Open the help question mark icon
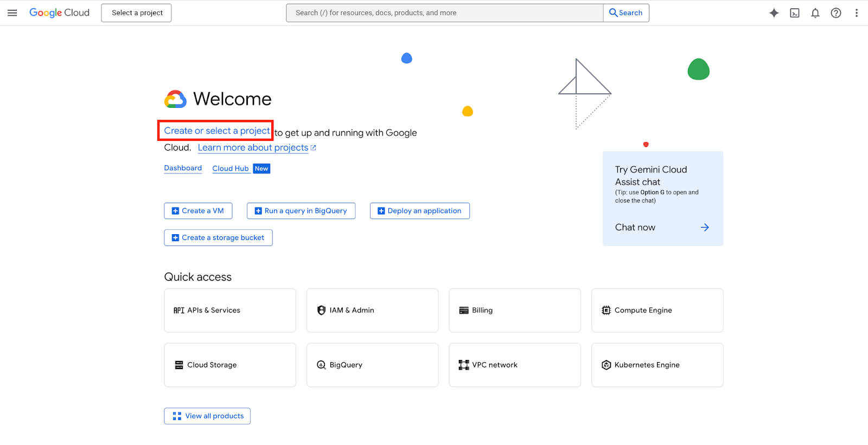The height and width of the screenshot is (445, 868). (835, 13)
